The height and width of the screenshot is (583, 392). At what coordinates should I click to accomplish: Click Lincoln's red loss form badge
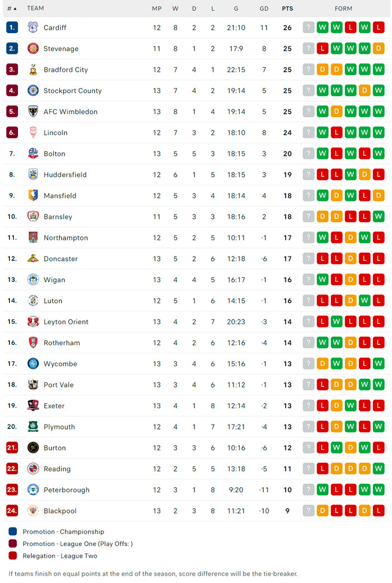337,133
